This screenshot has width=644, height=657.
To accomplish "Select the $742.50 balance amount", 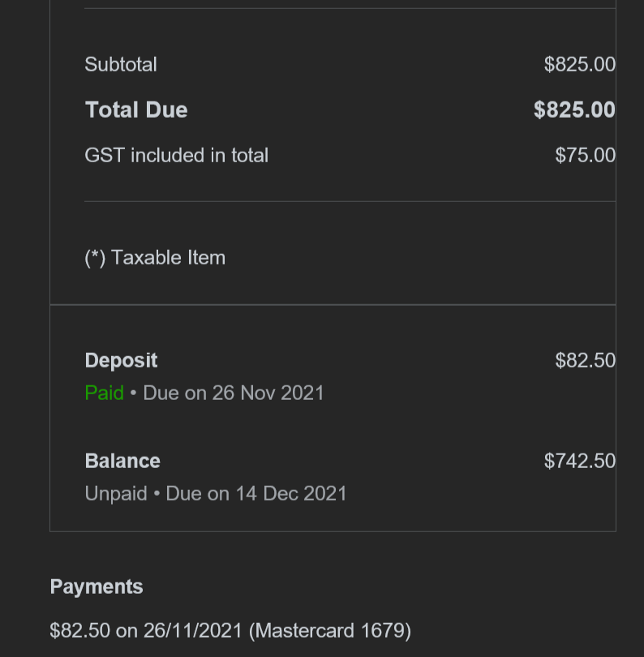I will click(579, 462).
